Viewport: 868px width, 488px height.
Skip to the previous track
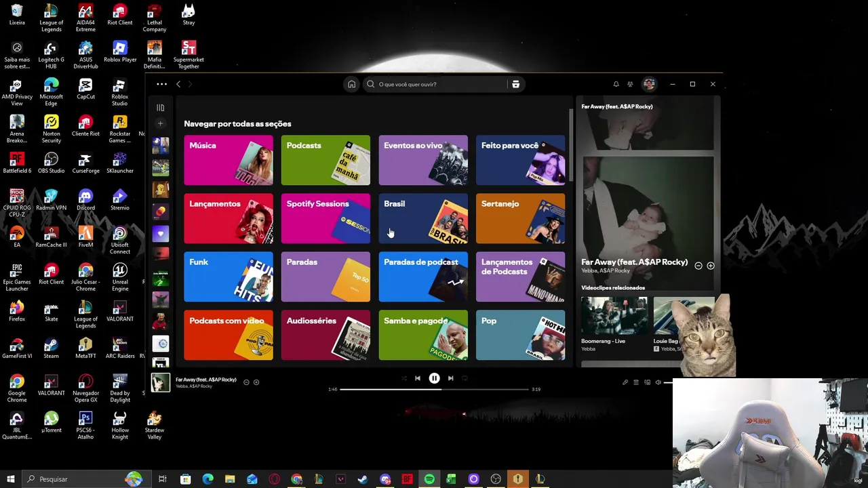[x=418, y=378]
